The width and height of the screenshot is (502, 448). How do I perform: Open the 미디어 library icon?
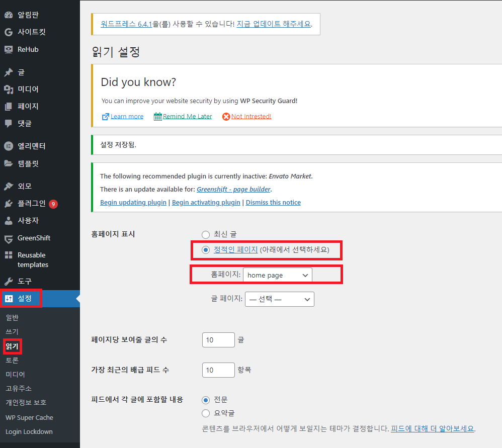[9, 89]
